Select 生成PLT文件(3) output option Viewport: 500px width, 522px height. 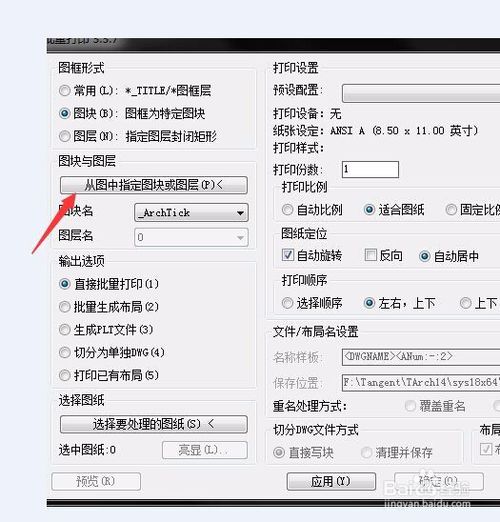click(64, 330)
